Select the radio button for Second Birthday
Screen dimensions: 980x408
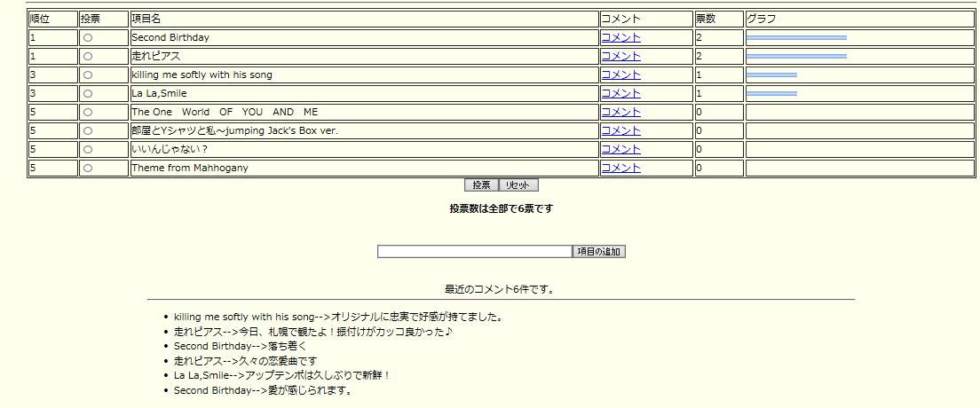[x=88, y=38]
